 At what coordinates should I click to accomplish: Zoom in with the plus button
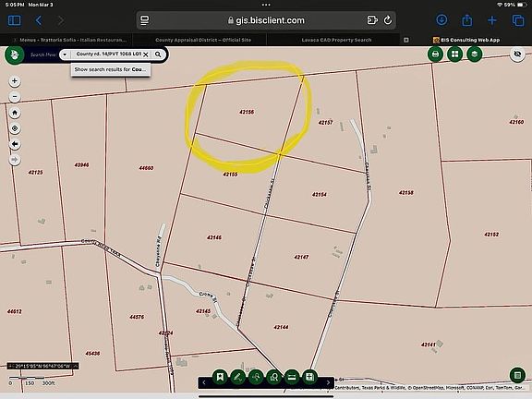(x=15, y=81)
